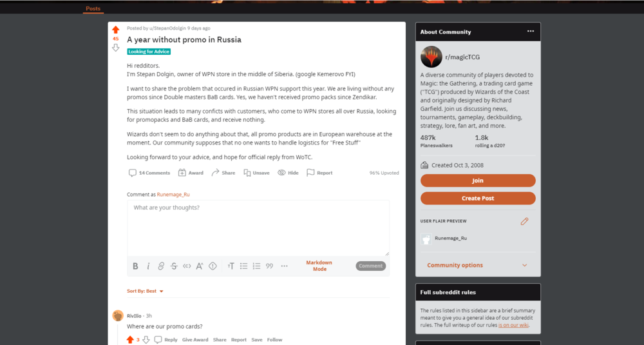This screenshot has height=345, width=644.
Task: Expand Community options section
Action: pos(478,265)
